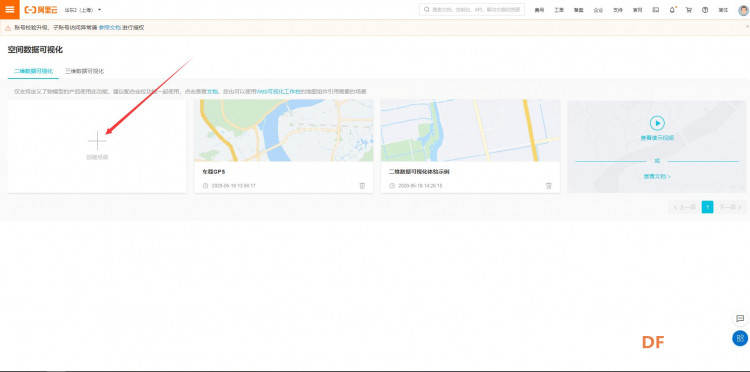Open the shopping cart icon

coord(689,10)
